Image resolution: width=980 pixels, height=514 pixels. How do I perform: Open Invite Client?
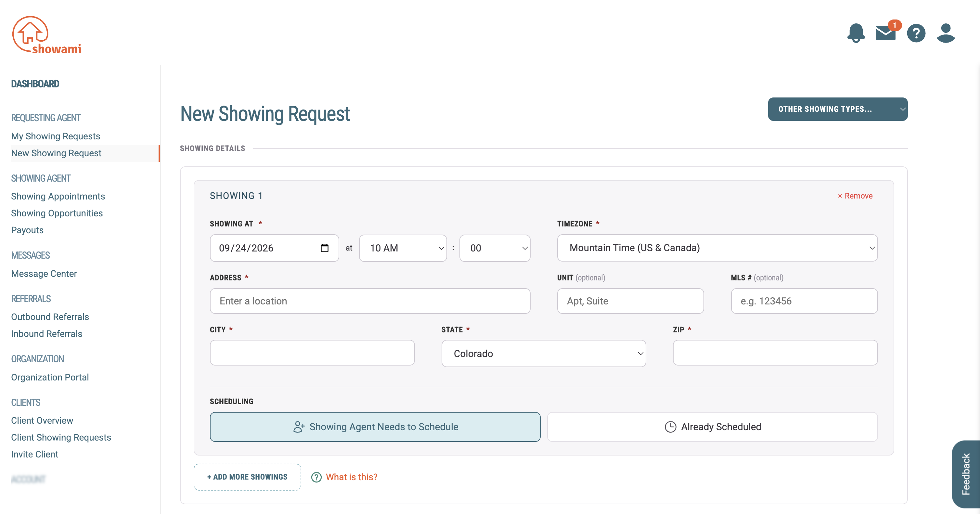pyautogui.click(x=35, y=454)
